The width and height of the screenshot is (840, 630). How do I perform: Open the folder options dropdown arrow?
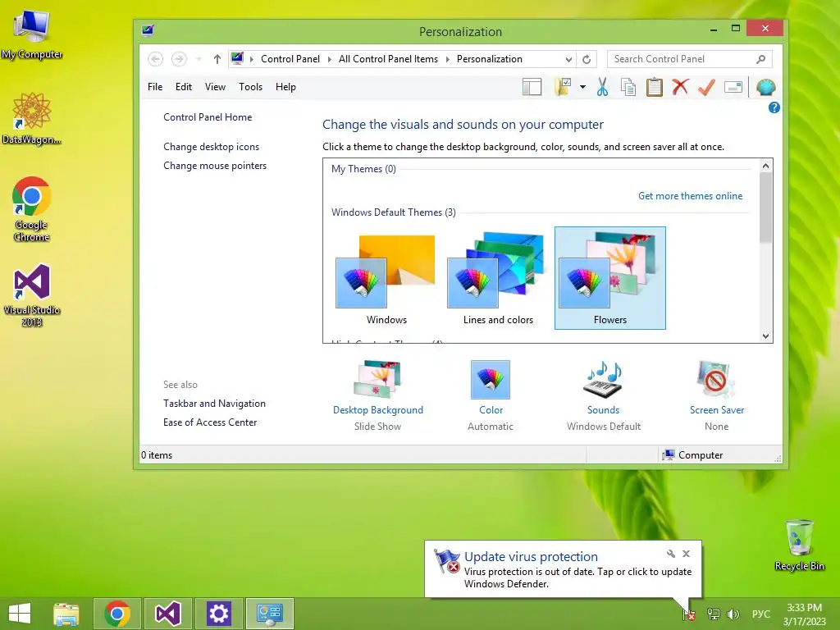tap(582, 87)
